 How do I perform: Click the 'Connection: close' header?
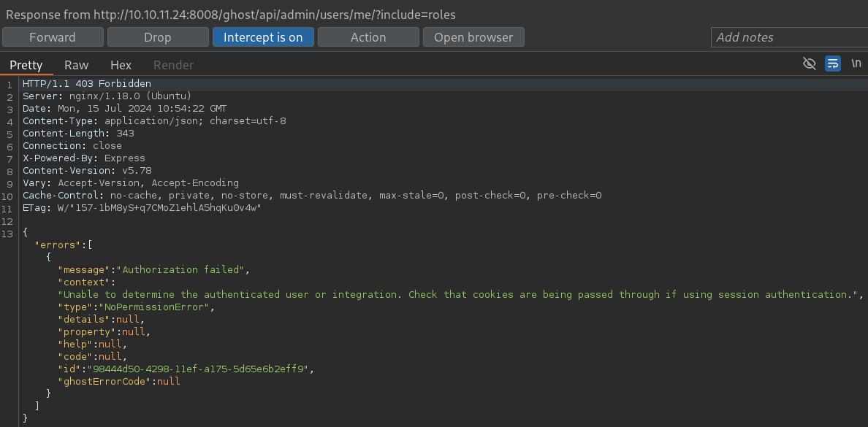click(72, 145)
